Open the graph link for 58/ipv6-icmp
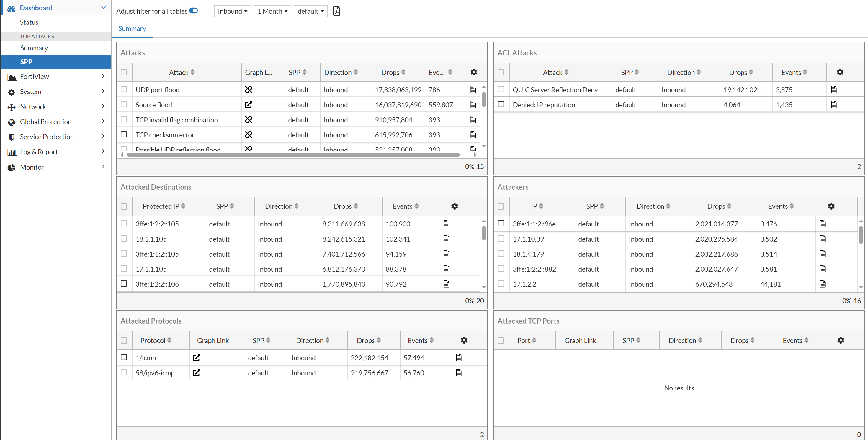This screenshot has width=868, height=440. pos(197,373)
